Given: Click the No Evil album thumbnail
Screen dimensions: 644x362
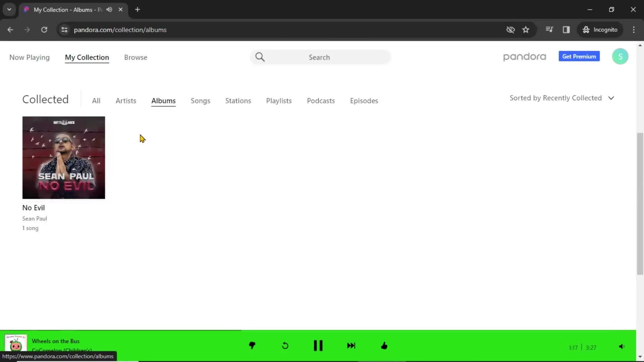Looking at the screenshot, I should [x=63, y=157].
